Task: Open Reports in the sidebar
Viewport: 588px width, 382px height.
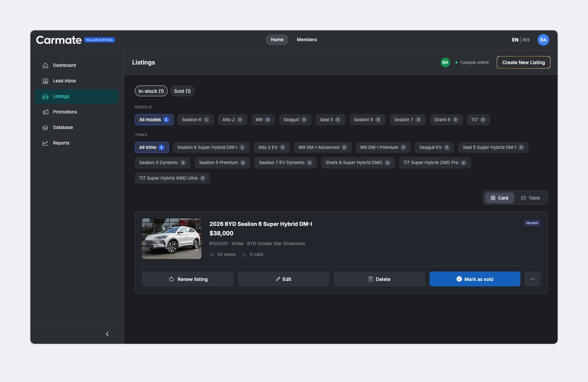Action: coord(76,143)
